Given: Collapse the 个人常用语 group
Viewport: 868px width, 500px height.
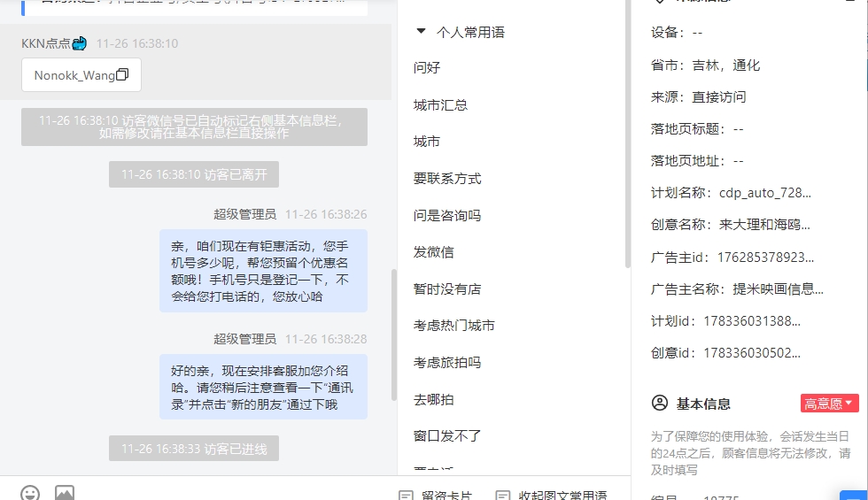Looking at the screenshot, I should tap(421, 32).
